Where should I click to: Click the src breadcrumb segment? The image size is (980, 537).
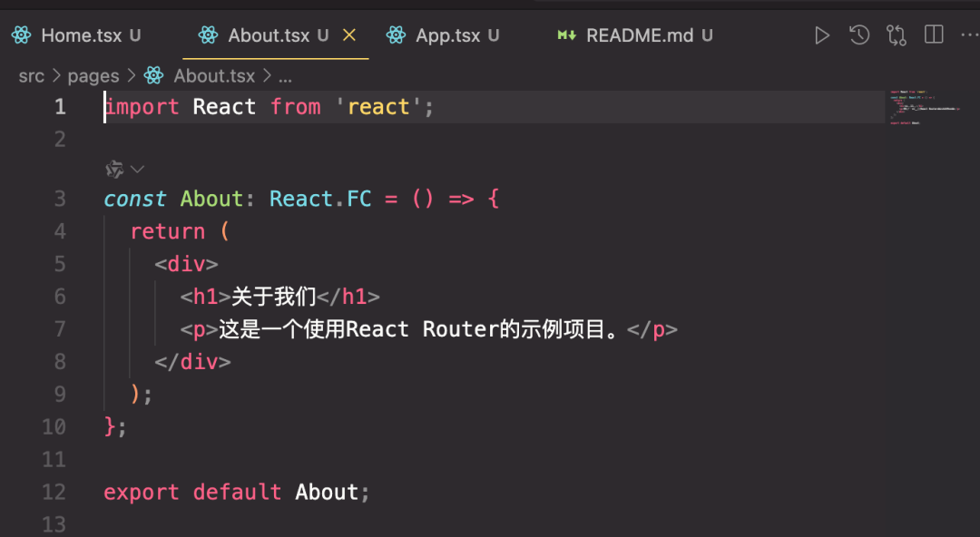31,76
